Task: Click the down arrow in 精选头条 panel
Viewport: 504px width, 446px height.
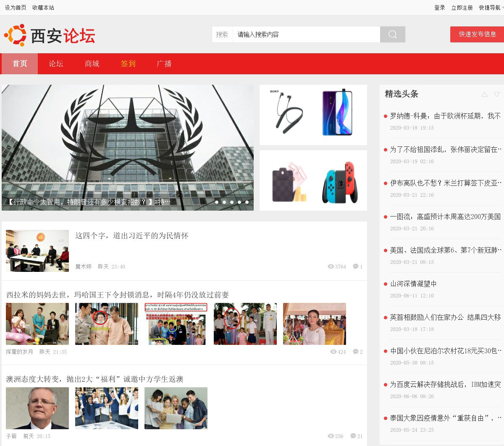Action: 497,94
